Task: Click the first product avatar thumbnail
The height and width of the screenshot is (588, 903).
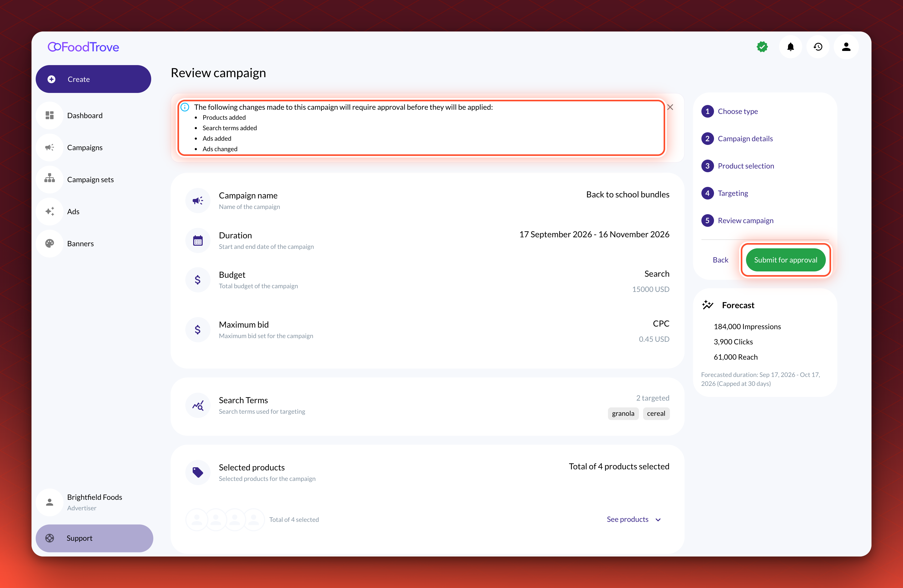Action: [197, 520]
